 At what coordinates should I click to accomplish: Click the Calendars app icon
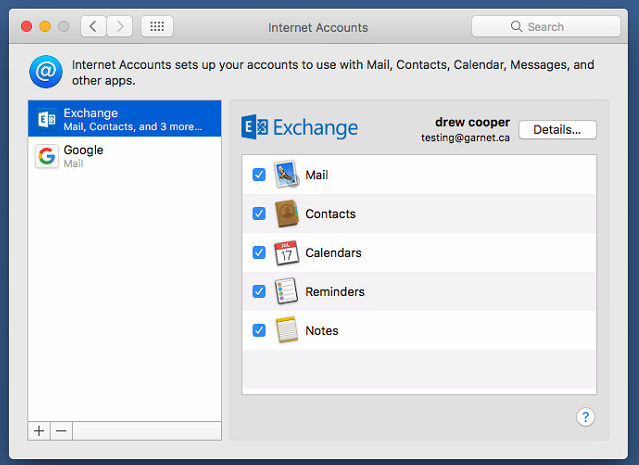(x=287, y=253)
